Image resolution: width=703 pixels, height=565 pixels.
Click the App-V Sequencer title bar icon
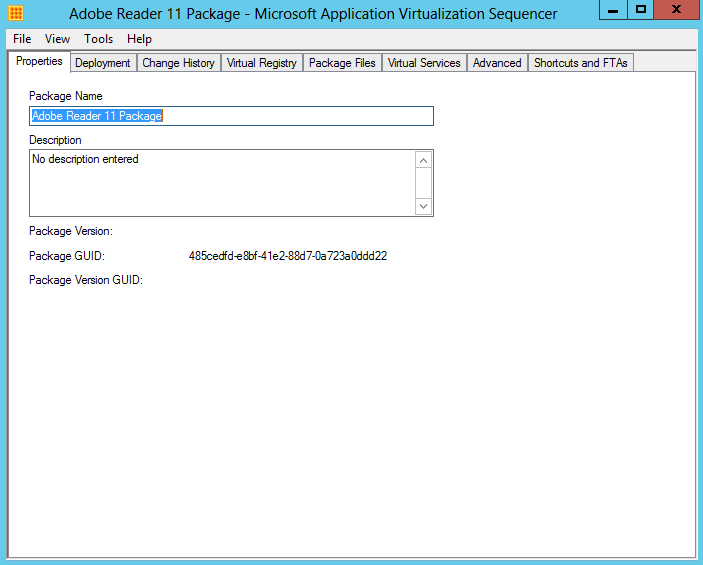click(x=16, y=13)
